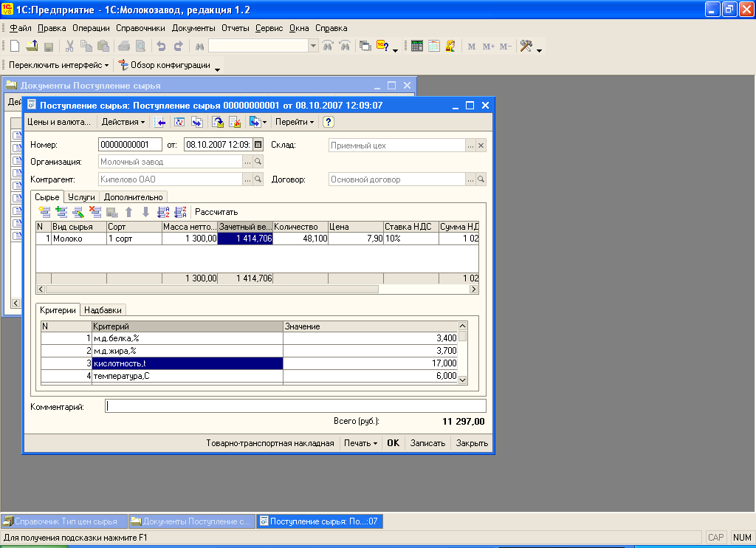Image resolution: width=756 pixels, height=548 pixels.
Task: Open the Сервис menu
Action: [269, 28]
